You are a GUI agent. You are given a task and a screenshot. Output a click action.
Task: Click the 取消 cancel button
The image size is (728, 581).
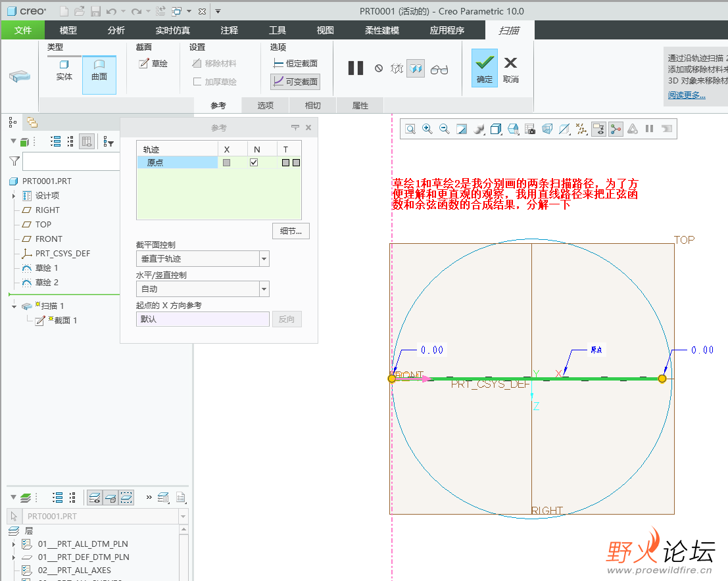(x=511, y=70)
